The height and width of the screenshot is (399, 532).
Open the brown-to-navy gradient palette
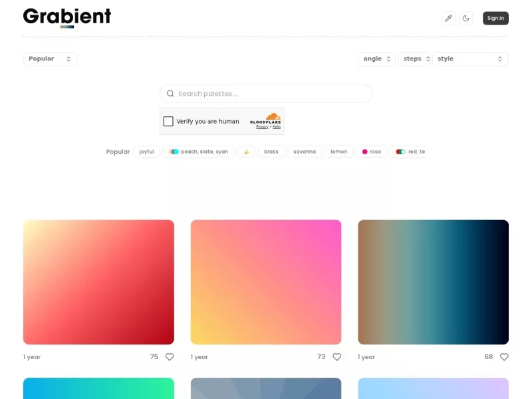pos(434,282)
